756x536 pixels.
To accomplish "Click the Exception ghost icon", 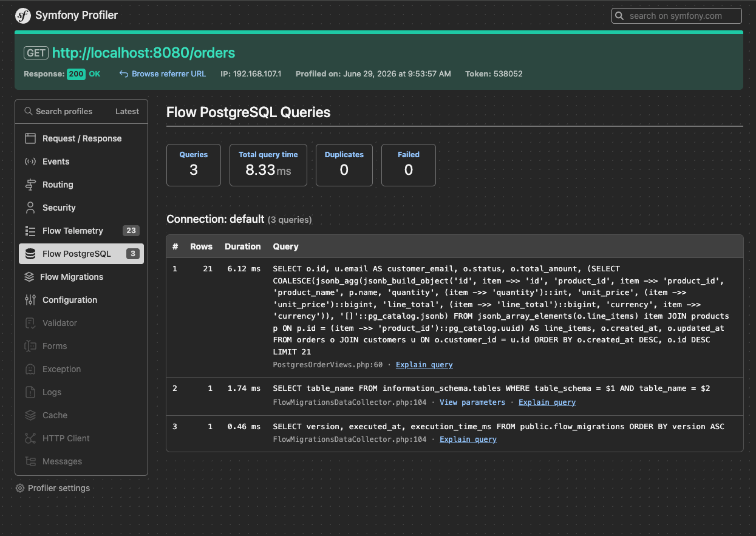I will (x=30, y=369).
